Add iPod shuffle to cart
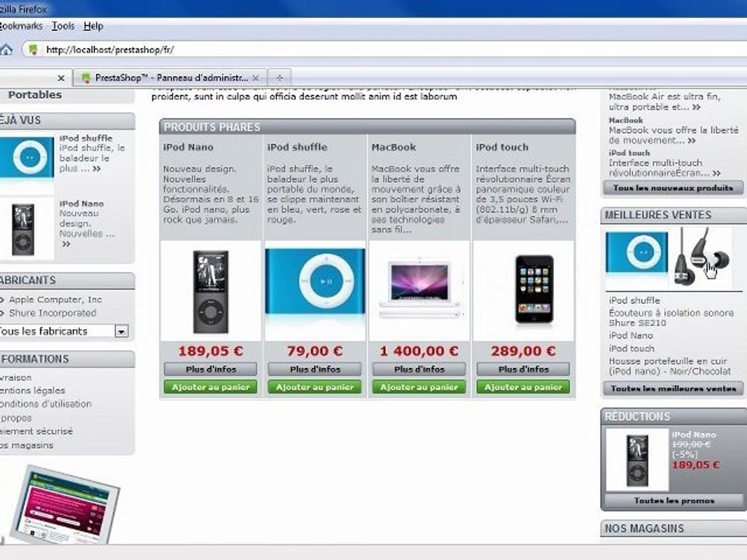747x560 pixels. pyautogui.click(x=314, y=387)
